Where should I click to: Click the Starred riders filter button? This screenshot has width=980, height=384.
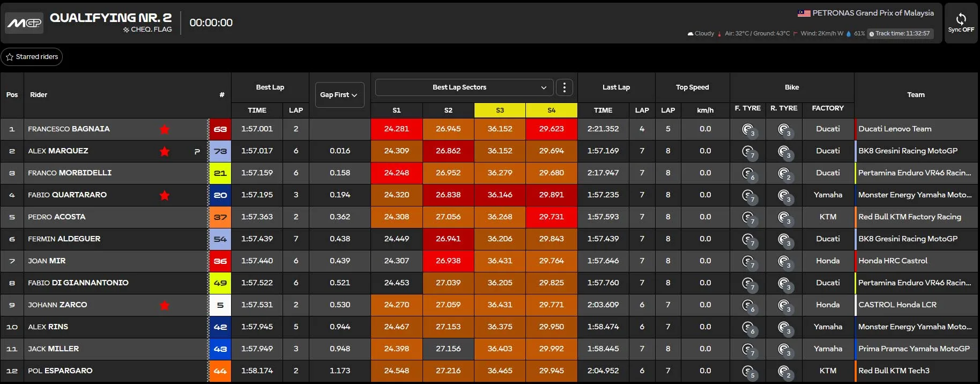click(32, 57)
